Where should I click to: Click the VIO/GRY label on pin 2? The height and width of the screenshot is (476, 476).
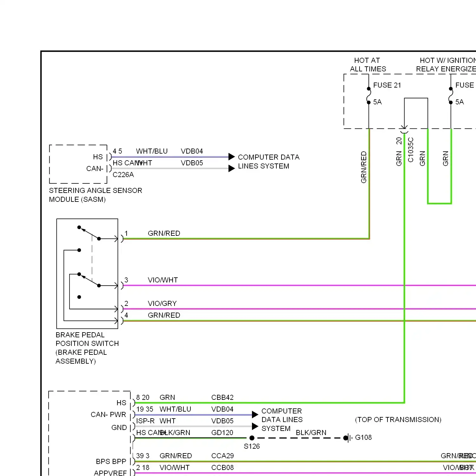click(162, 303)
